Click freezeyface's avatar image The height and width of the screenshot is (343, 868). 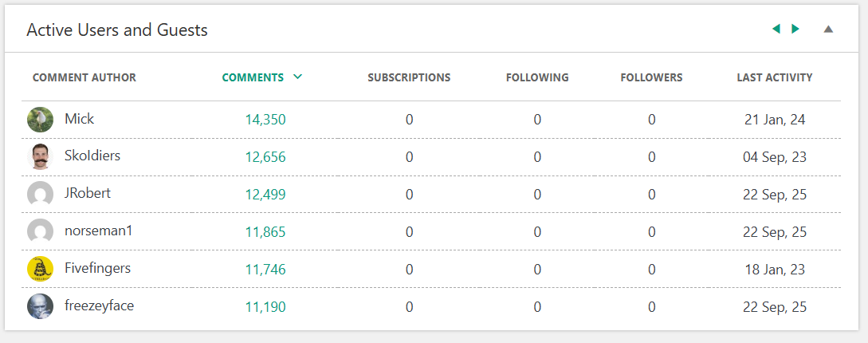pyautogui.click(x=40, y=307)
